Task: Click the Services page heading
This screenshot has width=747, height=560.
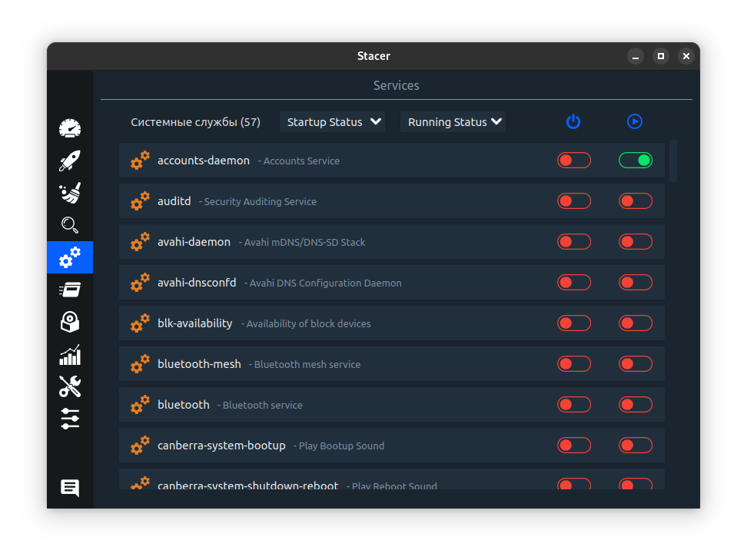Action: 397,85
